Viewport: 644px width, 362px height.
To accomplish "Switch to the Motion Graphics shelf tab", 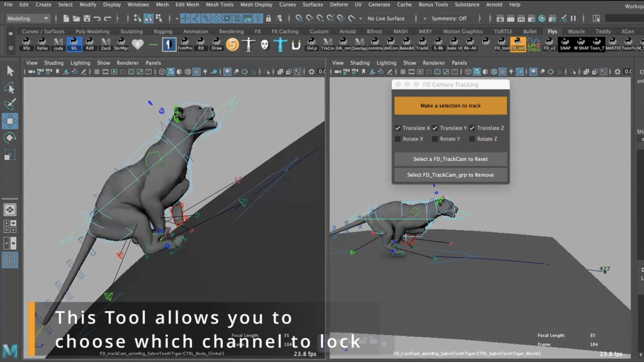I will click(x=463, y=31).
